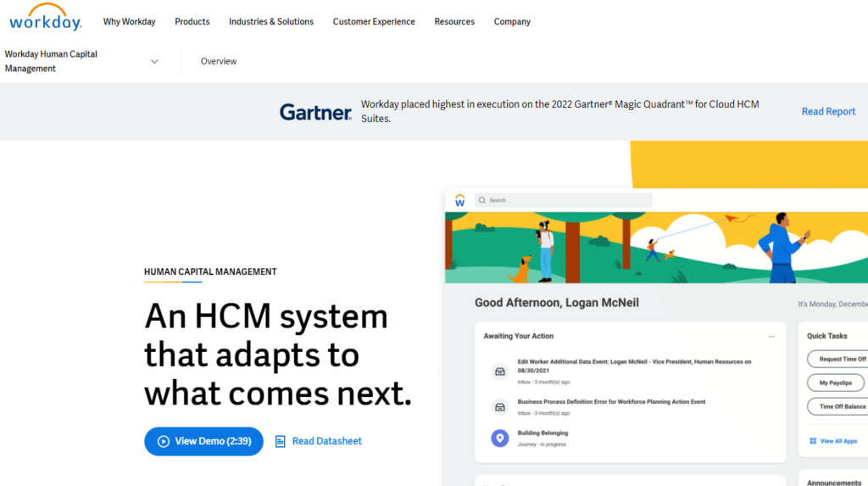This screenshot has width=868, height=486.
Task: Click the illustrated park banner image
Action: point(657,248)
